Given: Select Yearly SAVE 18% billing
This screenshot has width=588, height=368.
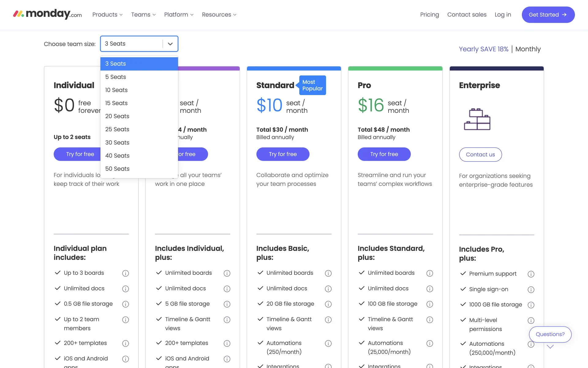Looking at the screenshot, I should pos(484,49).
